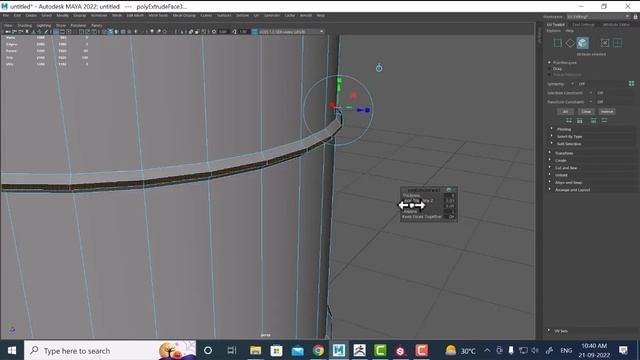This screenshot has width=640, height=360.
Task: Click select camera icon in panel toolbar
Action: tap(8, 31)
